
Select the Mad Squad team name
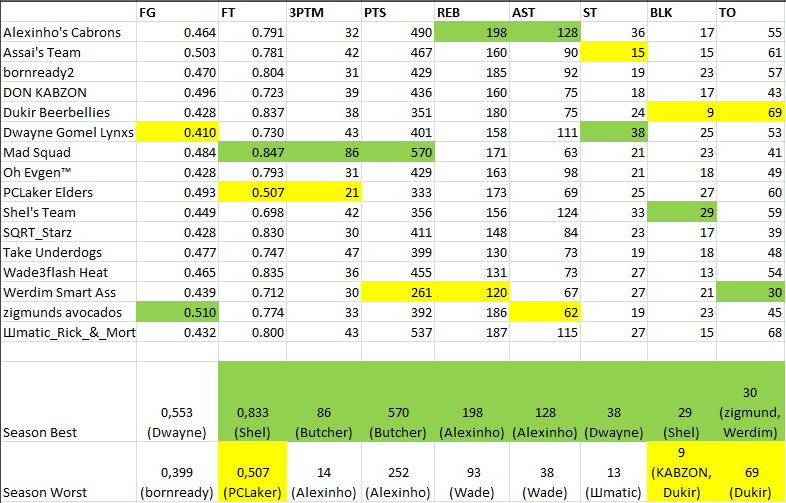(x=69, y=152)
